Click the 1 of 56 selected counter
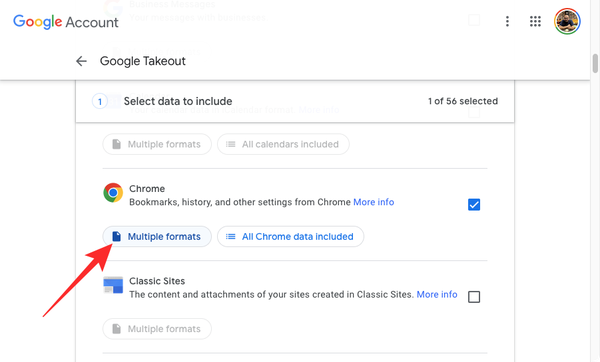The height and width of the screenshot is (362, 600). click(463, 101)
